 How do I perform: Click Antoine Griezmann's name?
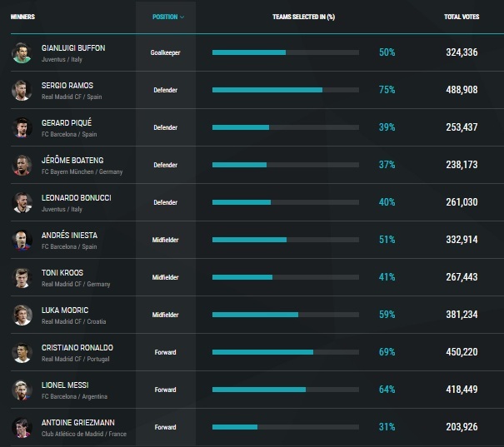coord(78,423)
